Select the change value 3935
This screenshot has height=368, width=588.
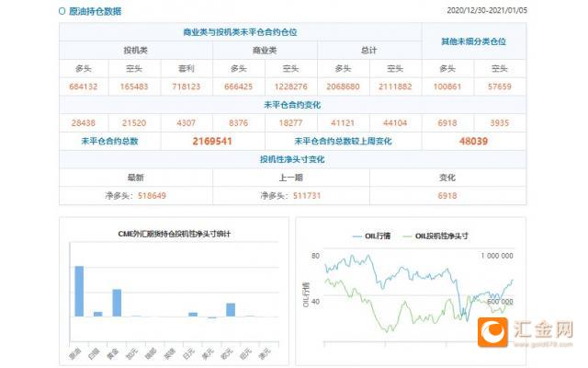coord(500,123)
